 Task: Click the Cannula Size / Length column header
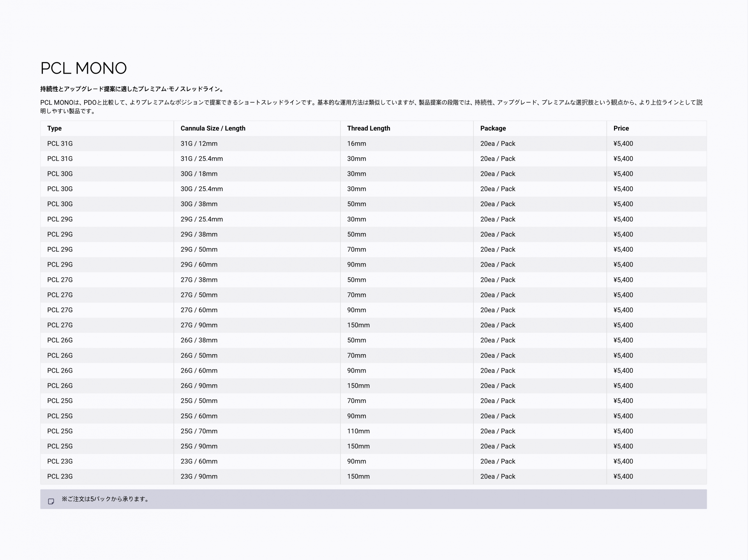pos(257,128)
